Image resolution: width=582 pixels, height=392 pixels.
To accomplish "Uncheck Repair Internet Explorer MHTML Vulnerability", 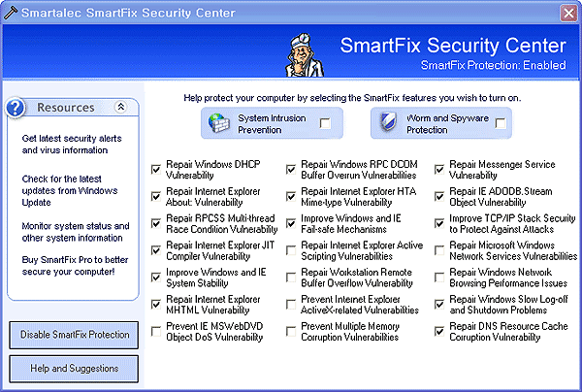I will click(156, 305).
